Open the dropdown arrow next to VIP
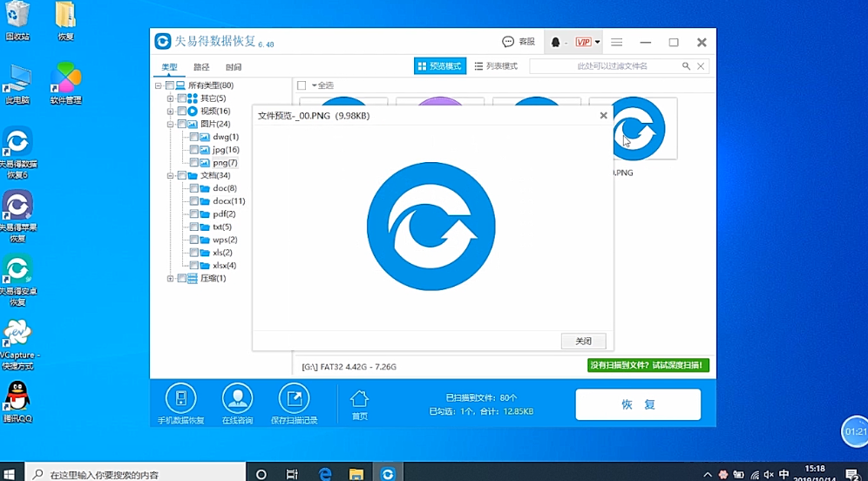 597,42
